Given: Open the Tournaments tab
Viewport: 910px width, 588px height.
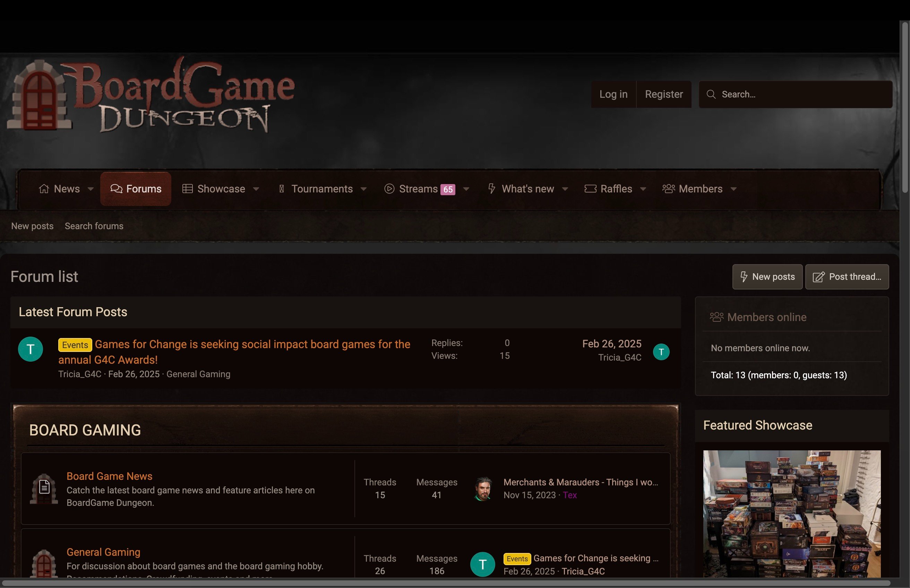Looking at the screenshot, I should click(316, 189).
